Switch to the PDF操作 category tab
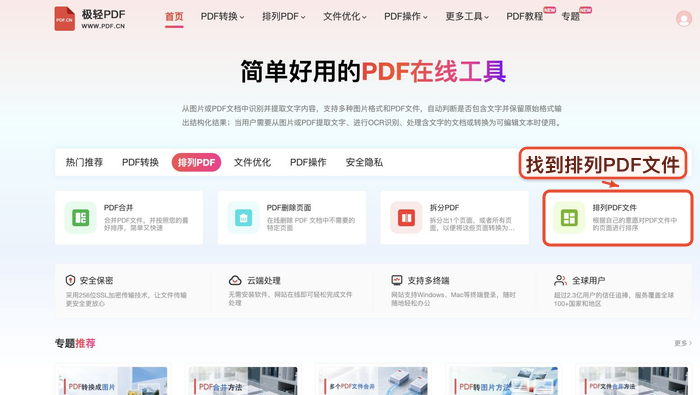700x395 pixels. pyautogui.click(x=308, y=162)
